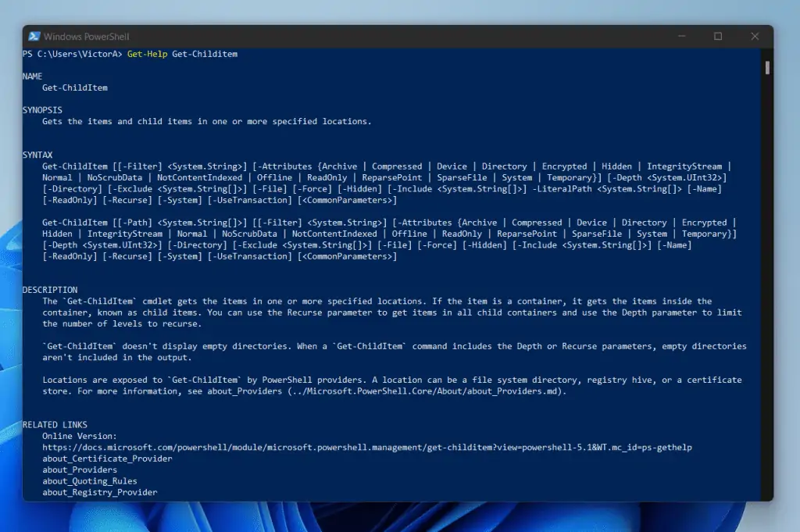Click the synopsis line 'Gets the items and child items'
Image resolution: width=800 pixels, height=532 pixels.
coord(206,121)
